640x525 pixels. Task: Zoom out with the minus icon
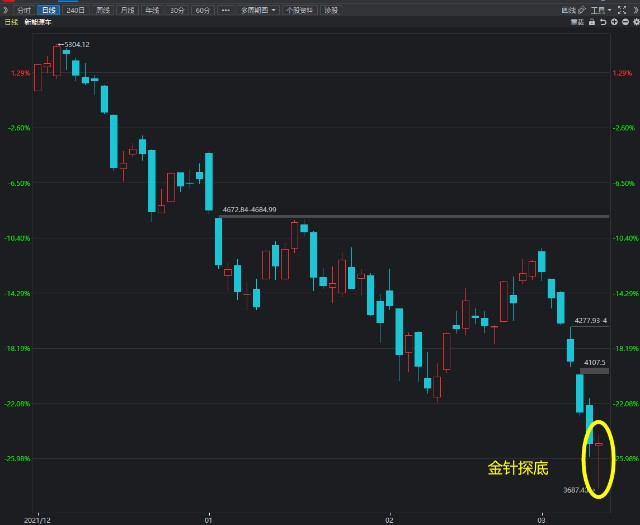coord(625,22)
